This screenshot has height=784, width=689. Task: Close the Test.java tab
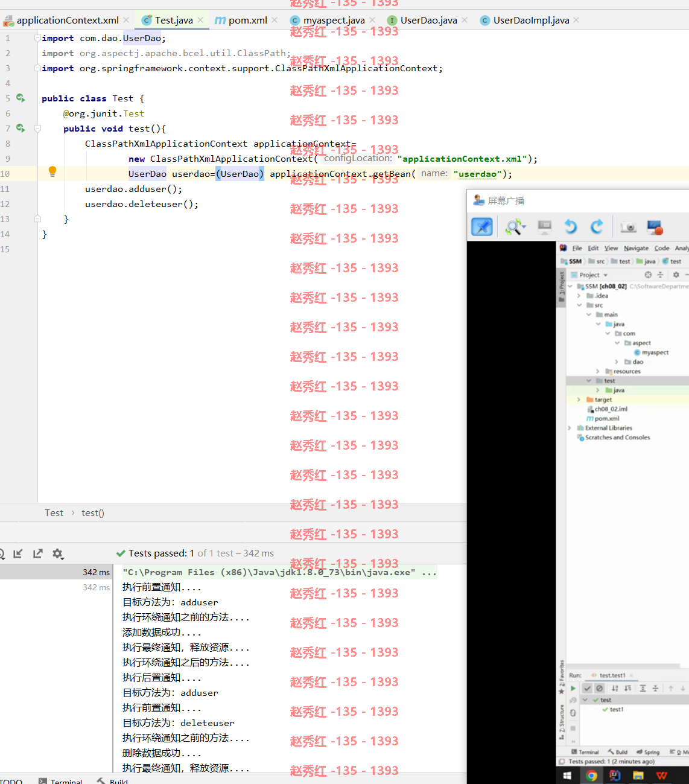(x=200, y=20)
